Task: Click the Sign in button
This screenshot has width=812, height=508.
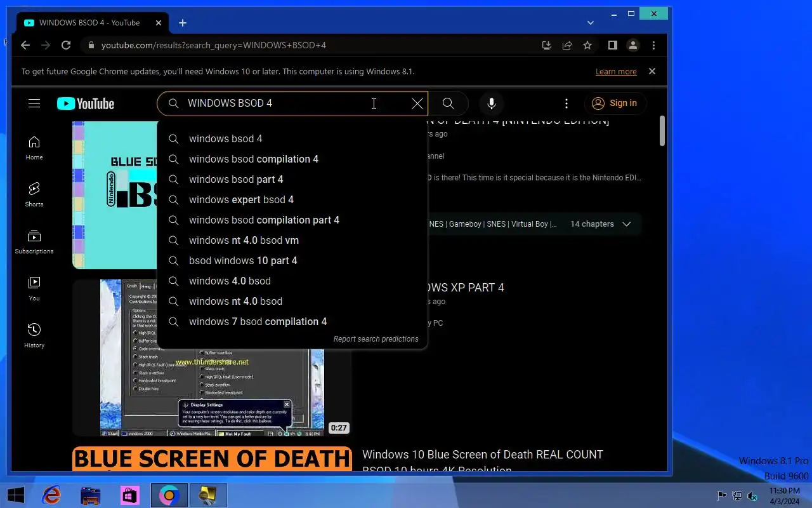Action: pyautogui.click(x=615, y=104)
